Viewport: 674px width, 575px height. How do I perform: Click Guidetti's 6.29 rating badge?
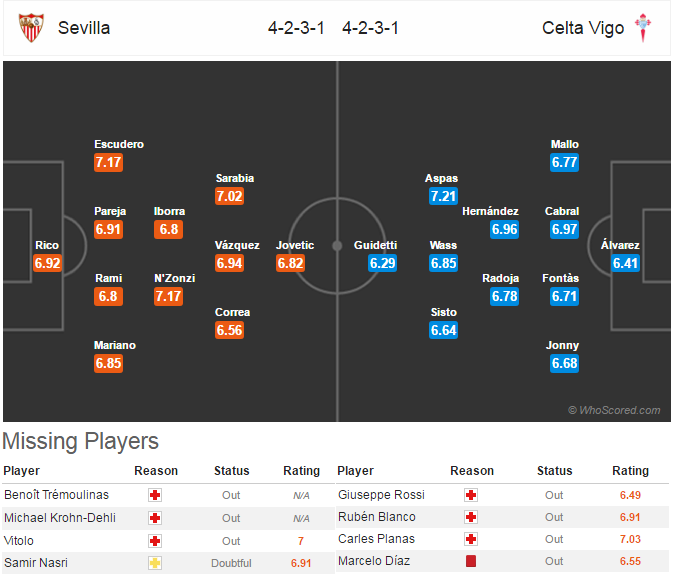pyautogui.click(x=382, y=263)
